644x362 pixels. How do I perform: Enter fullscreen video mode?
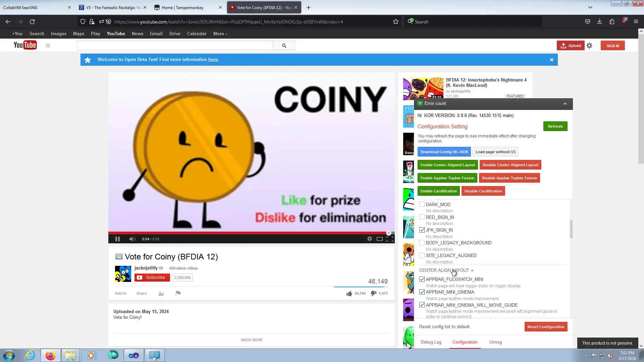tap(390, 239)
